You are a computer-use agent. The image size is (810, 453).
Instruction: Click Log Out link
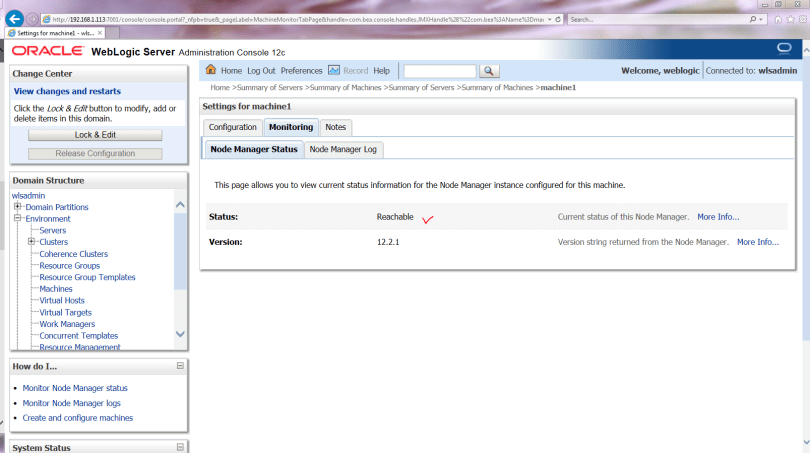tap(261, 71)
